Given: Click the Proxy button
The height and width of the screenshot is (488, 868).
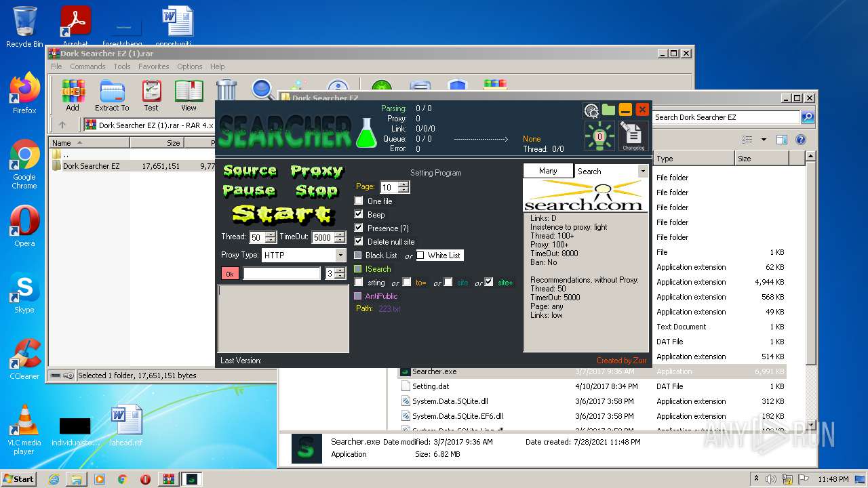Looking at the screenshot, I should (x=317, y=171).
